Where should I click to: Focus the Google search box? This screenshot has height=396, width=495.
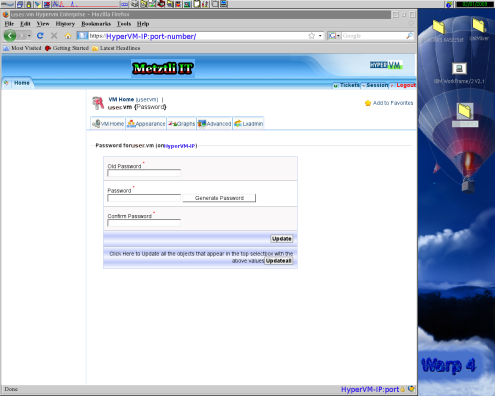[x=373, y=36]
